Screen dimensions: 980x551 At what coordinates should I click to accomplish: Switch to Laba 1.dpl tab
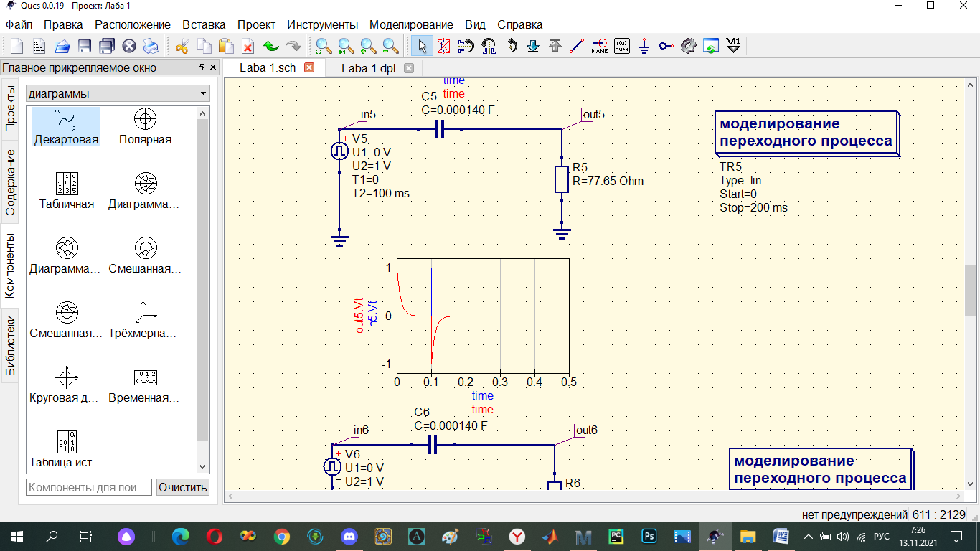click(368, 68)
